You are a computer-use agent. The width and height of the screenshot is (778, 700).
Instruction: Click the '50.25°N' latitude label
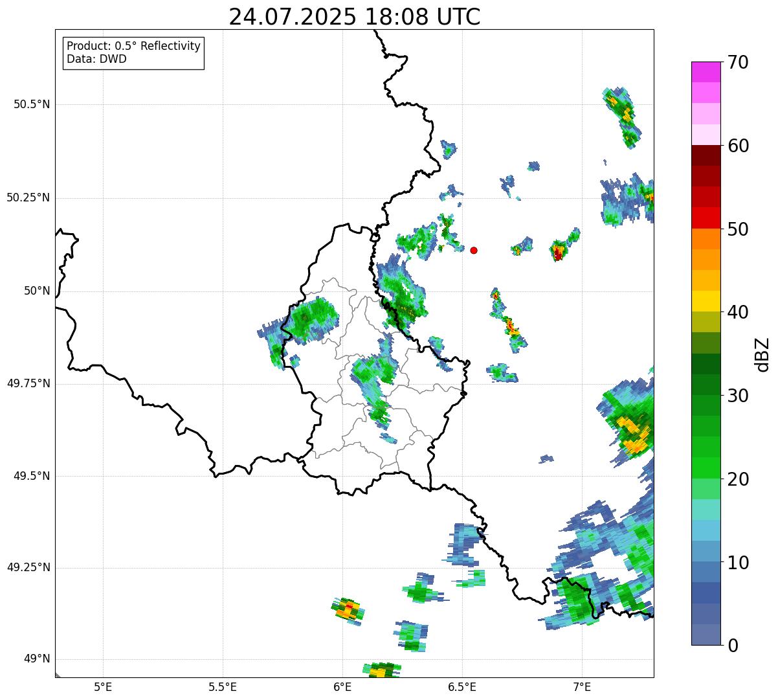point(28,198)
